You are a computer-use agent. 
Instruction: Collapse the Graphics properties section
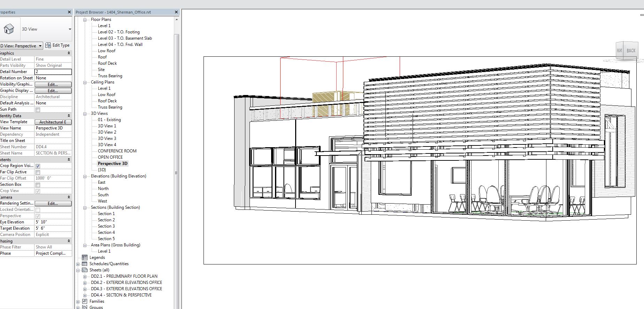point(69,53)
